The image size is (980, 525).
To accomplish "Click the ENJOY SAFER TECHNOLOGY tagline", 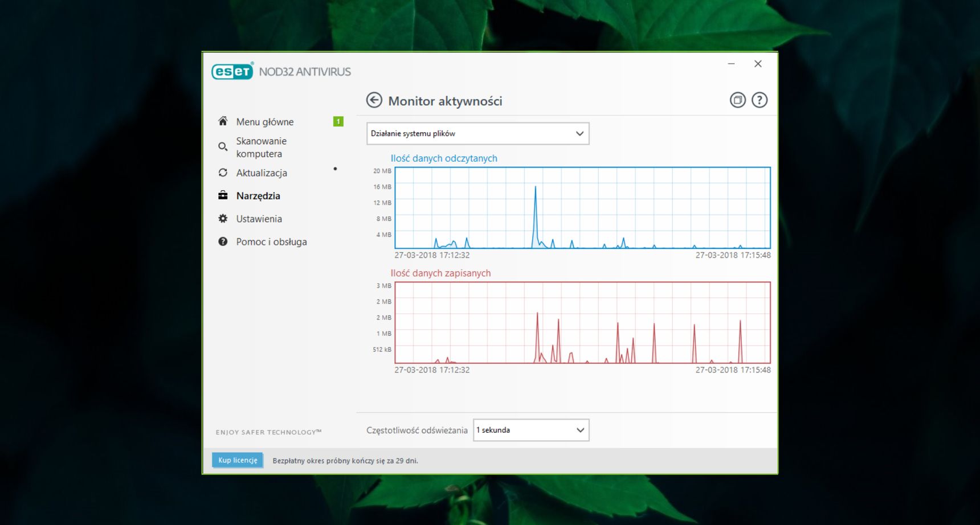I will pos(268,432).
